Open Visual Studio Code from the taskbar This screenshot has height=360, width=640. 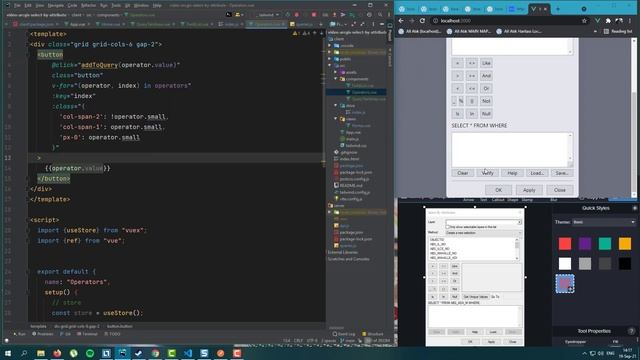tap(188, 353)
